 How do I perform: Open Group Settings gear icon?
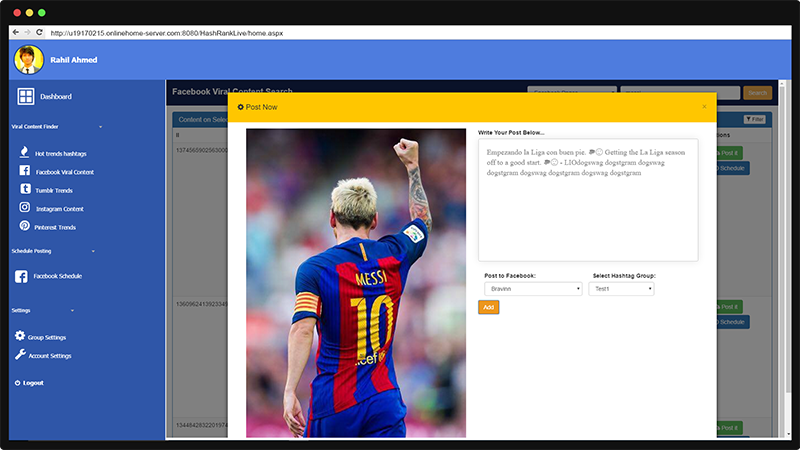point(20,337)
